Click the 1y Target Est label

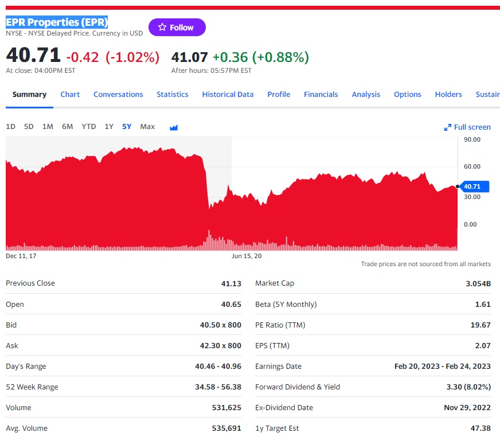(x=277, y=428)
